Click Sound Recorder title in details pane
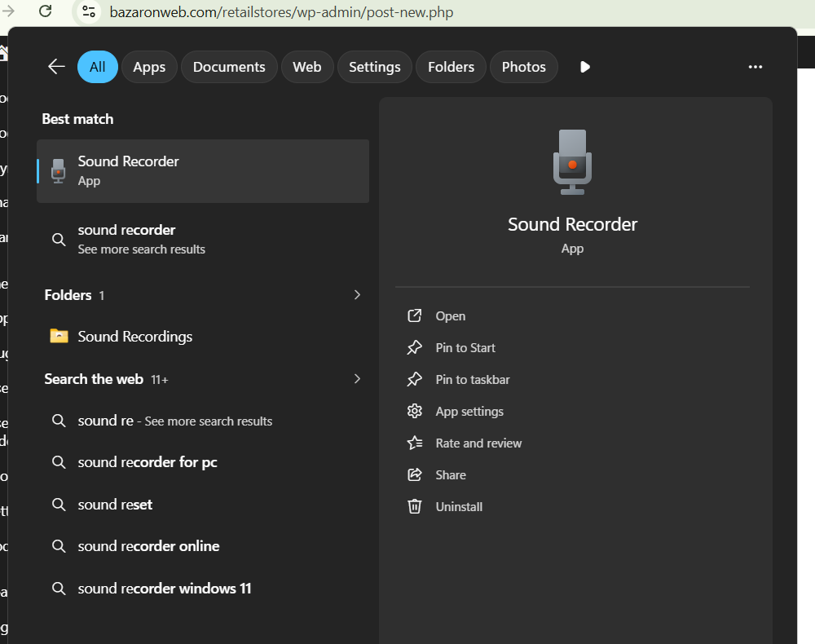This screenshot has height=644, width=815. tap(572, 224)
